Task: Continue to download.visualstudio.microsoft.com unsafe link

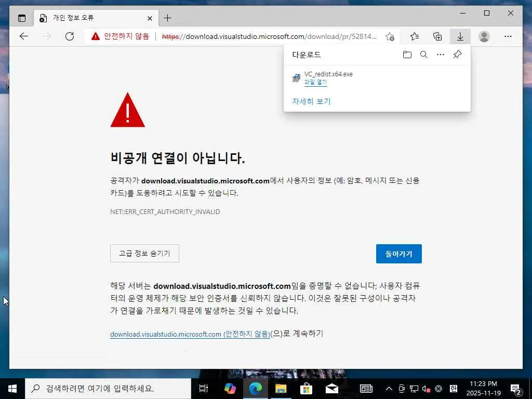Action: coord(190,334)
